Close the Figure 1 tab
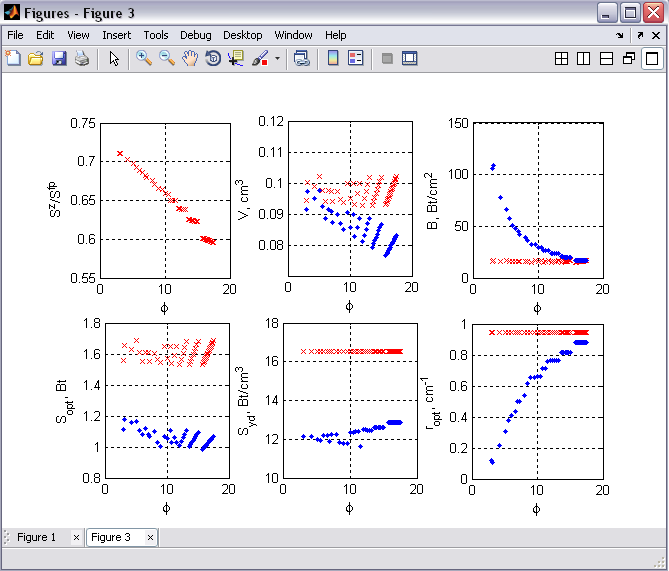 click(76, 537)
